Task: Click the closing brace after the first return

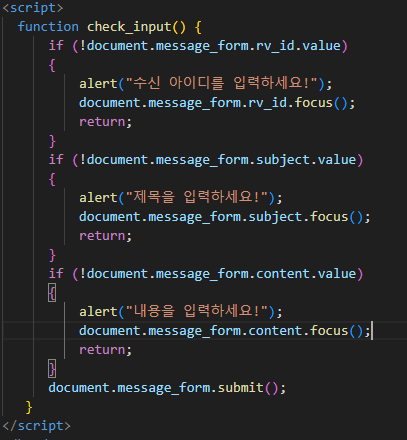Action: [52, 141]
